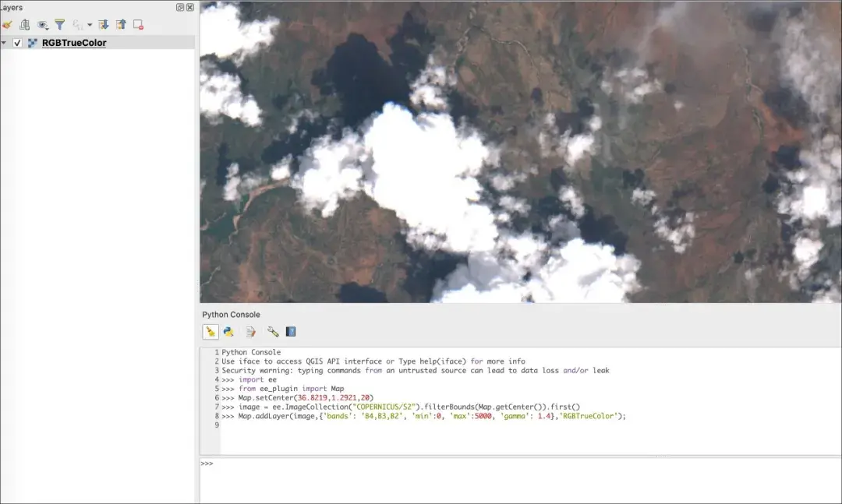Image resolution: width=842 pixels, height=504 pixels.
Task: Open the Manage Map Themes menu
Action: [x=44, y=24]
